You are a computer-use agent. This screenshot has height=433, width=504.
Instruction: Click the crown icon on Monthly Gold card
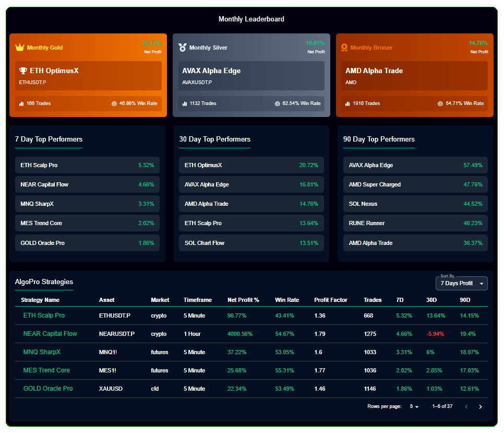20,47
